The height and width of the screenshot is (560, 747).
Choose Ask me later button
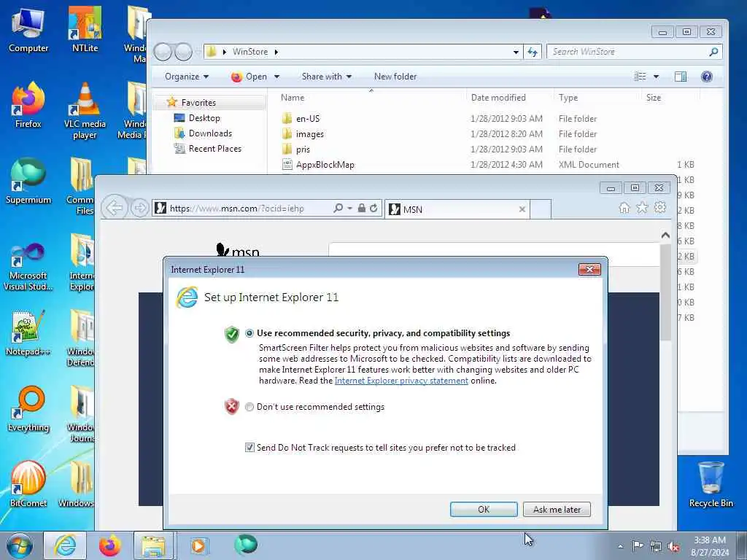[x=557, y=510]
